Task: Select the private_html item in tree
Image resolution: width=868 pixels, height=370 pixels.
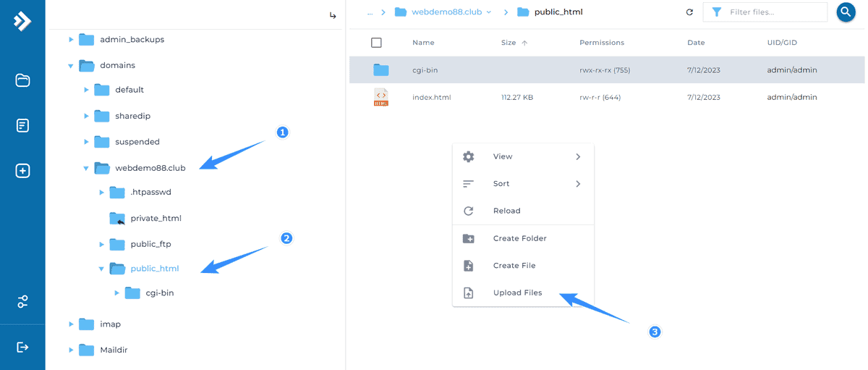Action: pos(156,218)
